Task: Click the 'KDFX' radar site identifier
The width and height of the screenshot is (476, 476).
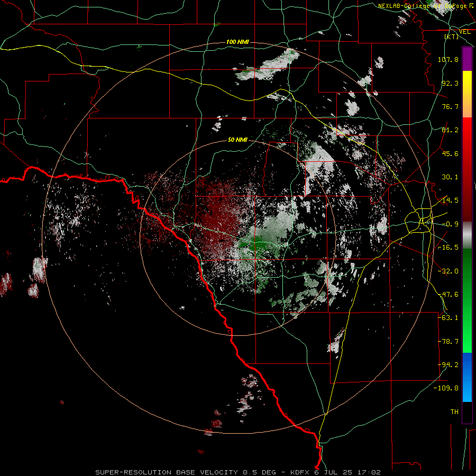Action: [300, 472]
